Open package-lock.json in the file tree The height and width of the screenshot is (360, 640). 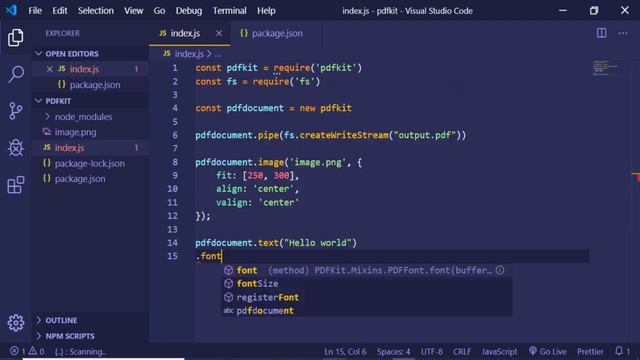[x=90, y=164]
